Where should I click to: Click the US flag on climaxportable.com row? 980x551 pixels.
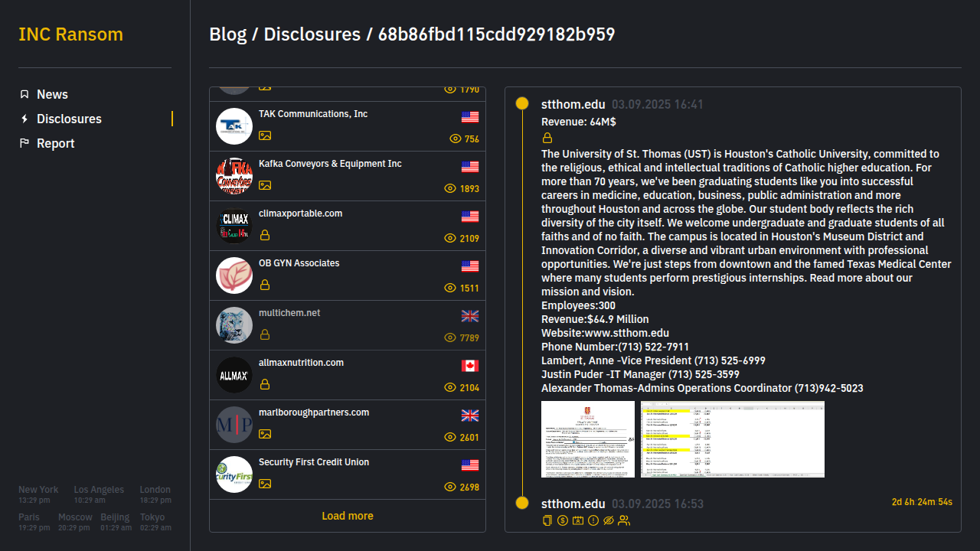coord(470,217)
